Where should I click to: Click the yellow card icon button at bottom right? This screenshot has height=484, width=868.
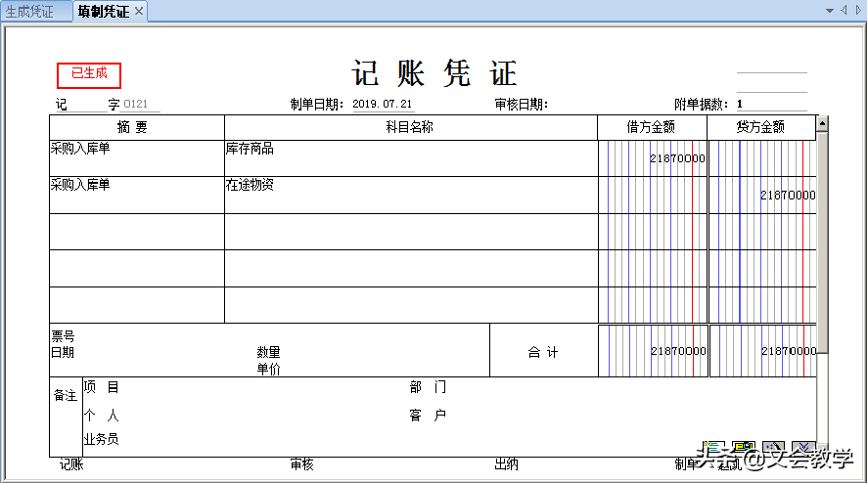(x=744, y=447)
